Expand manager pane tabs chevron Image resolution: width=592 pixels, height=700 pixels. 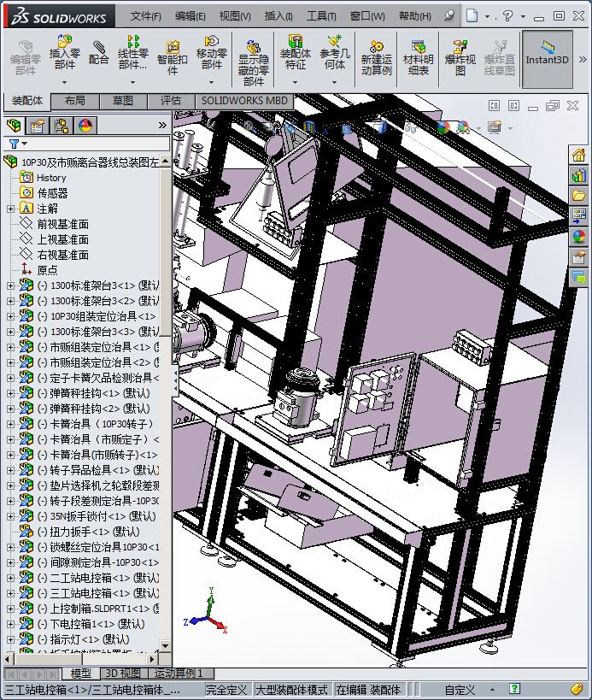[162, 126]
